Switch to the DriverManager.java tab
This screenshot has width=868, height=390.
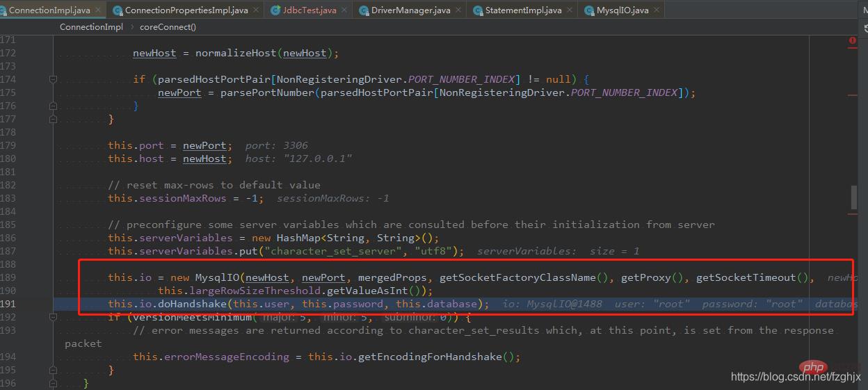[410, 10]
